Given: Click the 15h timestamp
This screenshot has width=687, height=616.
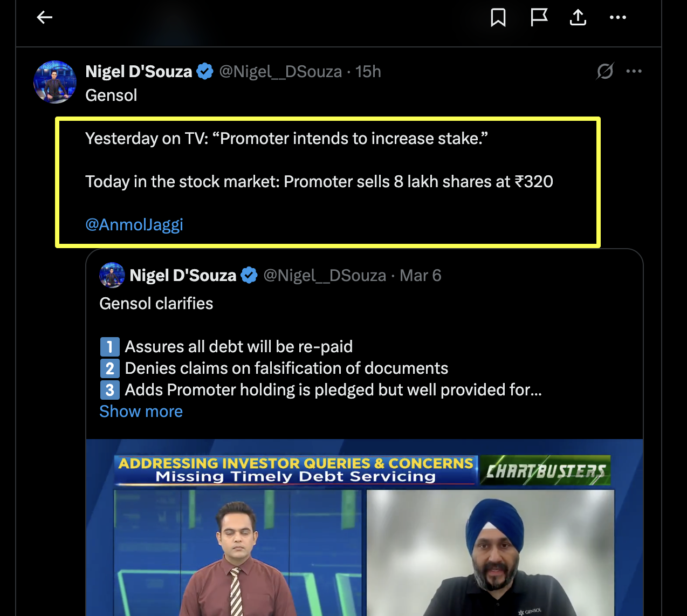Looking at the screenshot, I should point(368,71).
